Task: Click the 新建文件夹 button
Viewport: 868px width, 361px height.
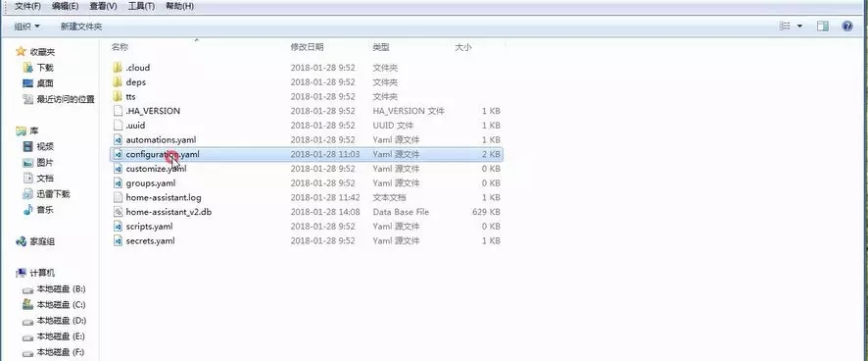Action: (80, 26)
